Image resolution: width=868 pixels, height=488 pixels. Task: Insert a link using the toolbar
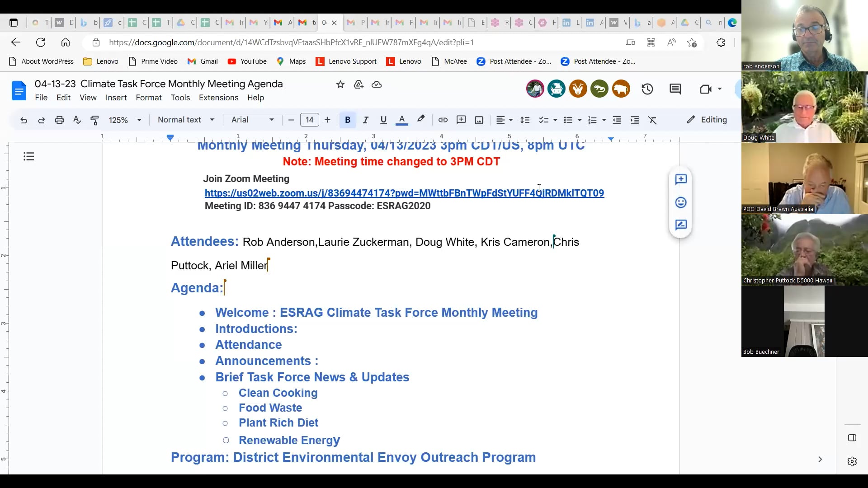coord(443,120)
